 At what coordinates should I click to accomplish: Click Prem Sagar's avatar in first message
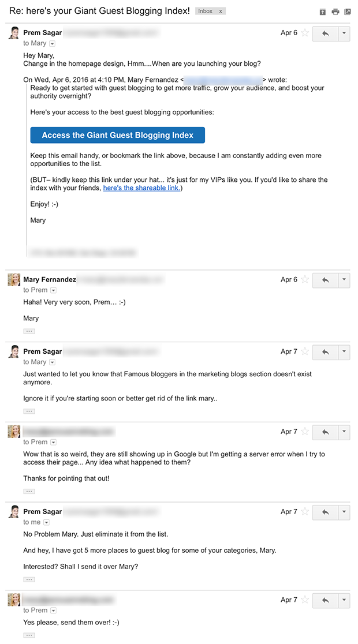[13, 33]
